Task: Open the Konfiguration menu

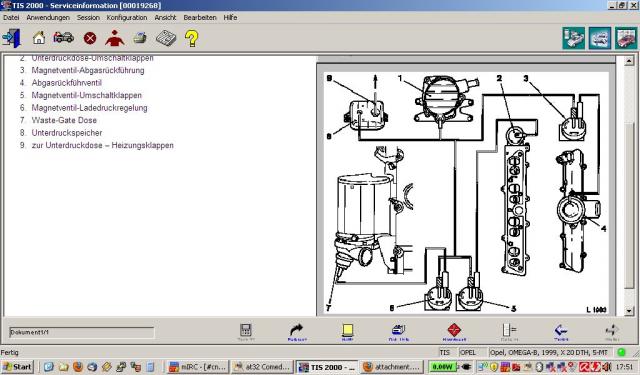Action: pyautogui.click(x=127, y=18)
